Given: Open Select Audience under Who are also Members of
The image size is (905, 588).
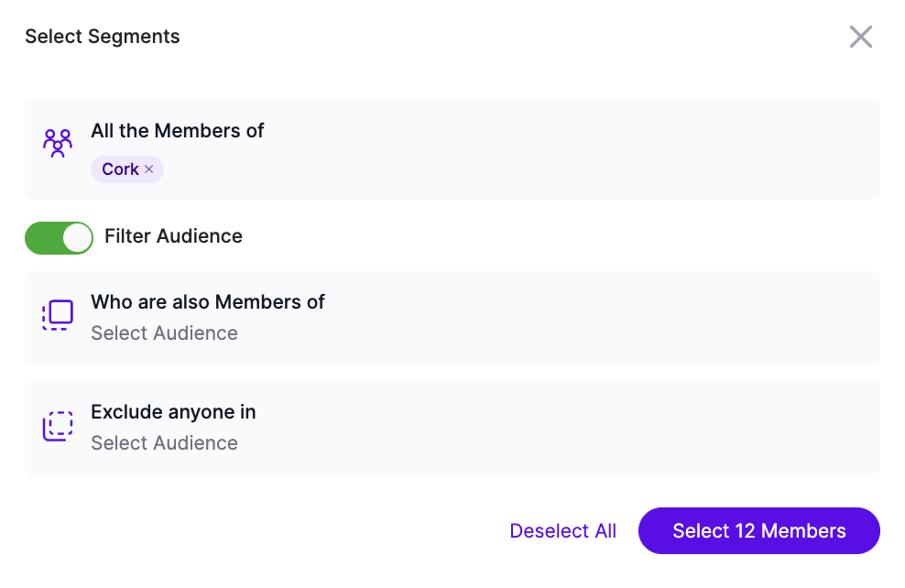Looking at the screenshot, I should click(164, 333).
